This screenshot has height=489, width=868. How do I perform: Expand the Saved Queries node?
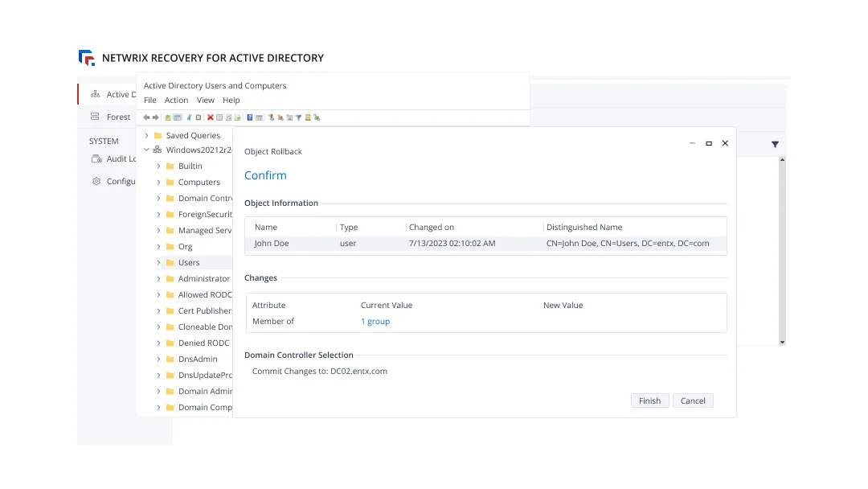click(146, 135)
